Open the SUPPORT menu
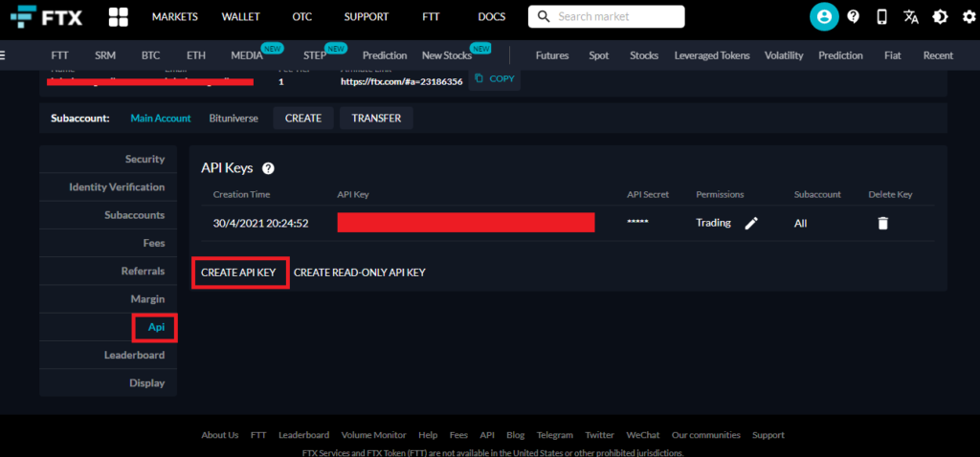The height and width of the screenshot is (457, 980). 367,17
